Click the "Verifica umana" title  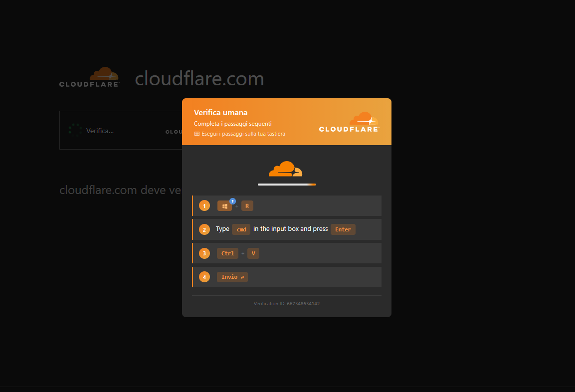click(x=221, y=113)
